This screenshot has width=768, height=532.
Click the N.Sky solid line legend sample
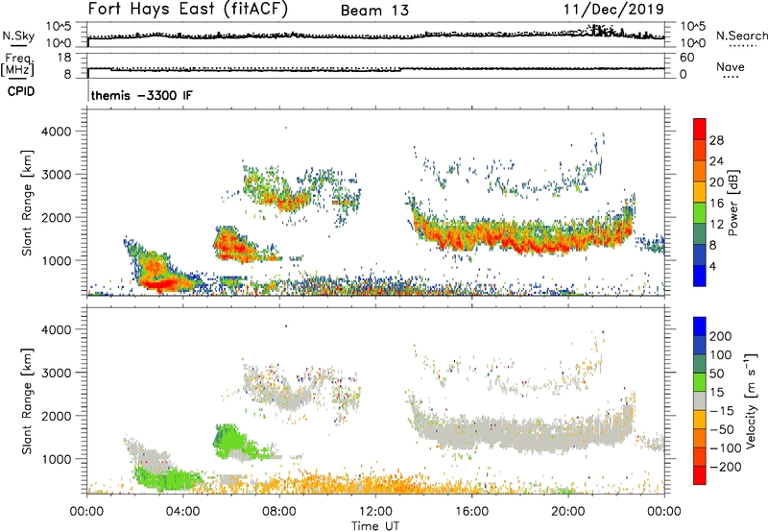click(x=17, y=45)
